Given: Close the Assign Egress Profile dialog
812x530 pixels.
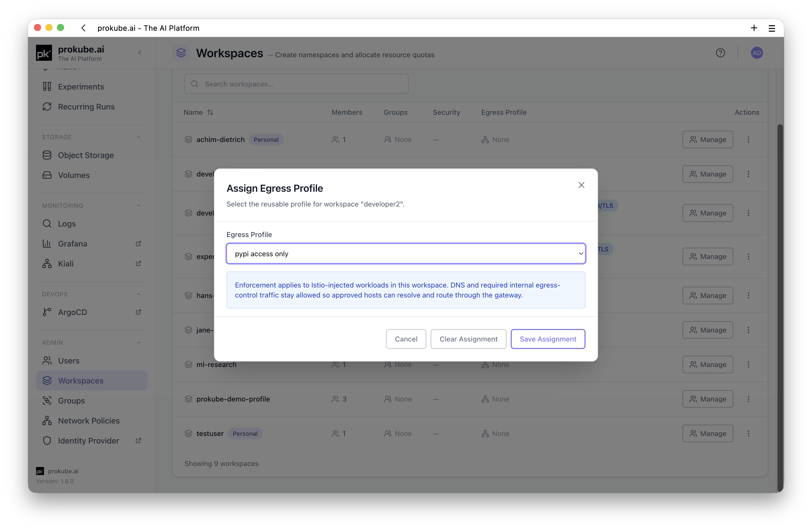Looking at the screenshot, I should click(581, 185).
